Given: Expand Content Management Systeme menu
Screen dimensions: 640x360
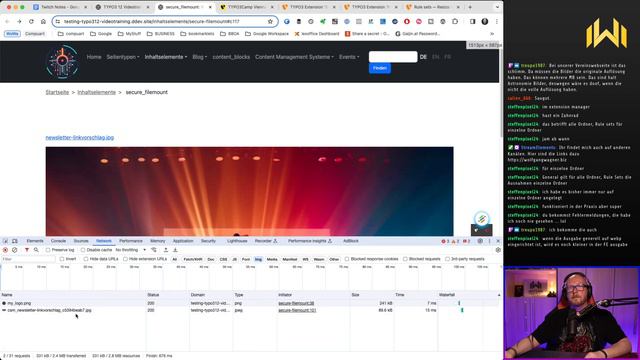Looking at the screenshot, I should click(294, 57).
